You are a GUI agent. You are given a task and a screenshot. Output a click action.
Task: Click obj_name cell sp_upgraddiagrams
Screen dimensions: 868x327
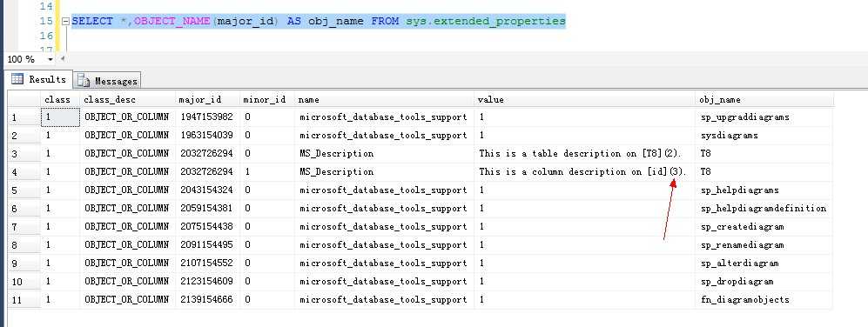[764, 117]
